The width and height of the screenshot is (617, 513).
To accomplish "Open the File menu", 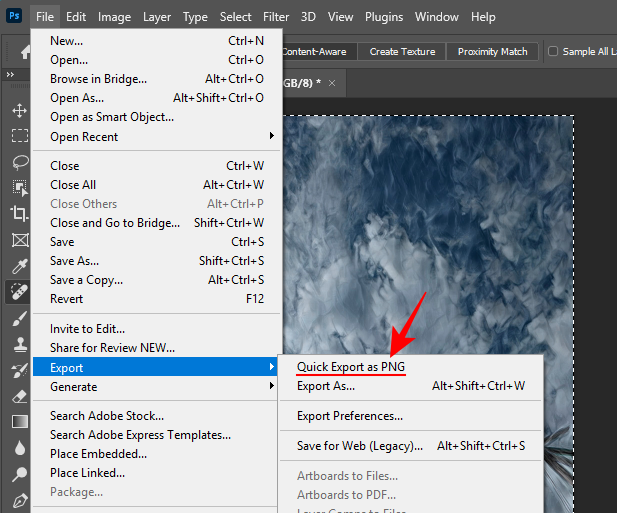I will (45, 17).
